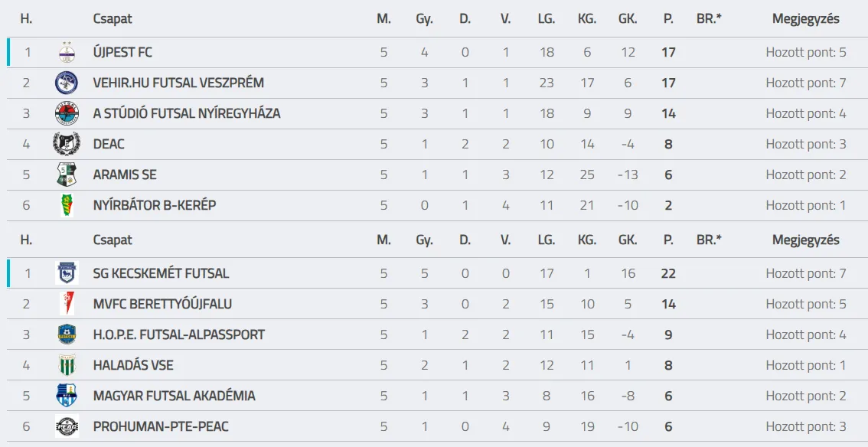This screenshot has height=447, width=868.
Task: Click the Prohuman-PTE-PEAC team logo
Action: coord(67,426)
